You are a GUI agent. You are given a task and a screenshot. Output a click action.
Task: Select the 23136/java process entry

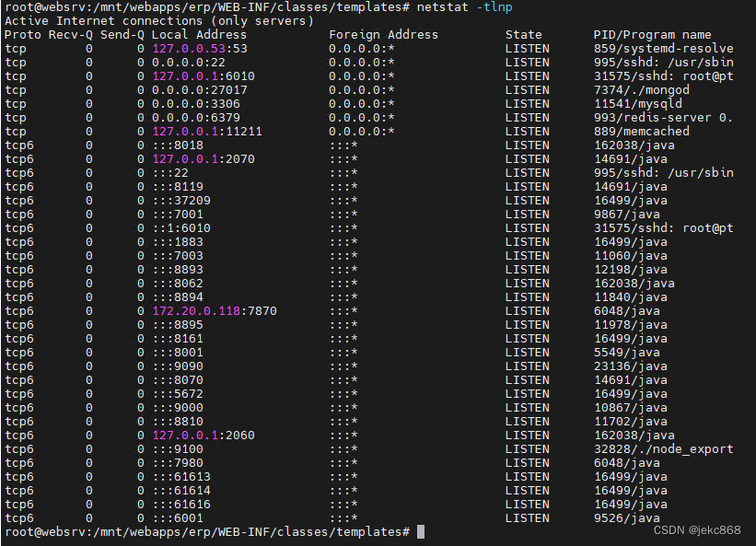(x=630, y=366)
